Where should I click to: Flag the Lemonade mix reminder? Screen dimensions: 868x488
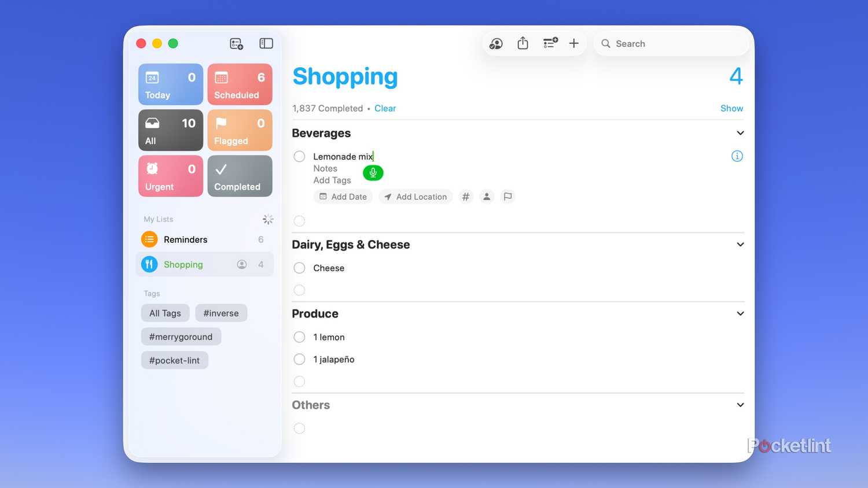507,197
